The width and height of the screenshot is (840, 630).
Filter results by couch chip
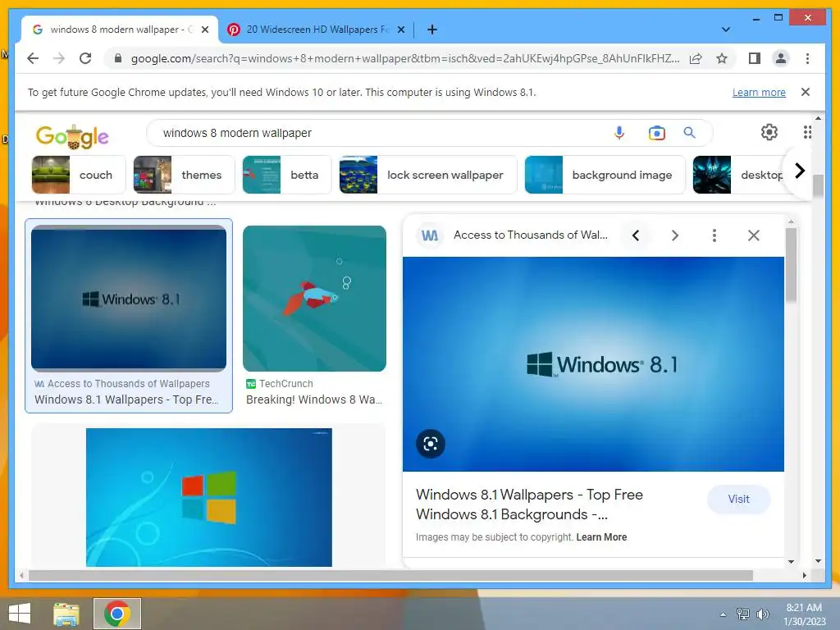pyautogui.click(x=78, y=175)
